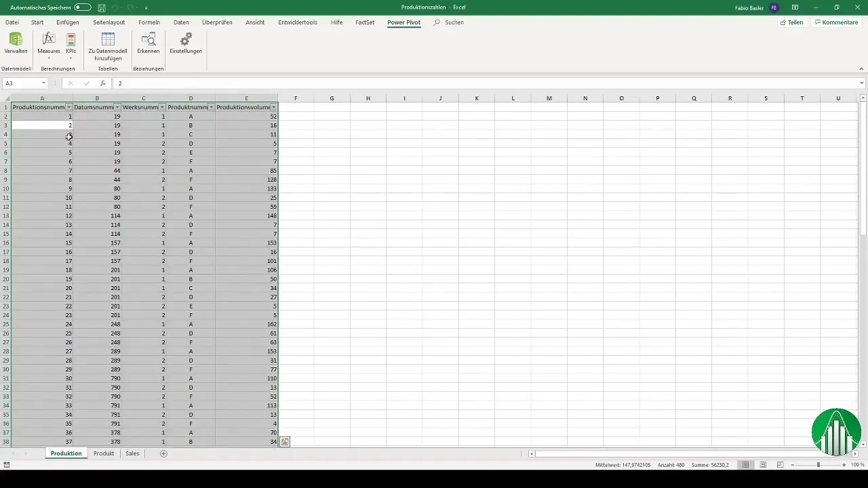Image resolution: width=868 pixels, height=488 pixels.
Task: Switch to Entwicklertools ribbon tab
Action: click(x=298, y=22)
